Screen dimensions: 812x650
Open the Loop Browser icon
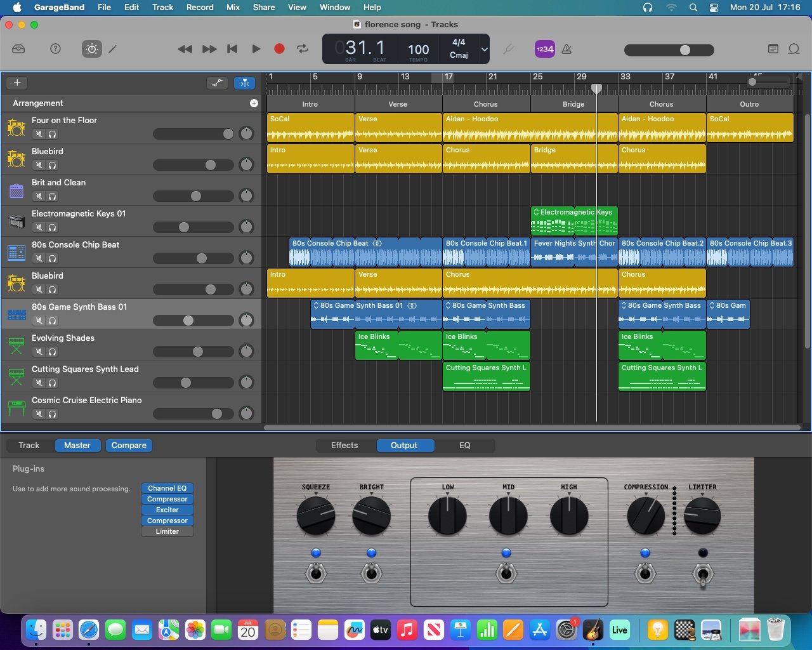(x=794, y=49)
